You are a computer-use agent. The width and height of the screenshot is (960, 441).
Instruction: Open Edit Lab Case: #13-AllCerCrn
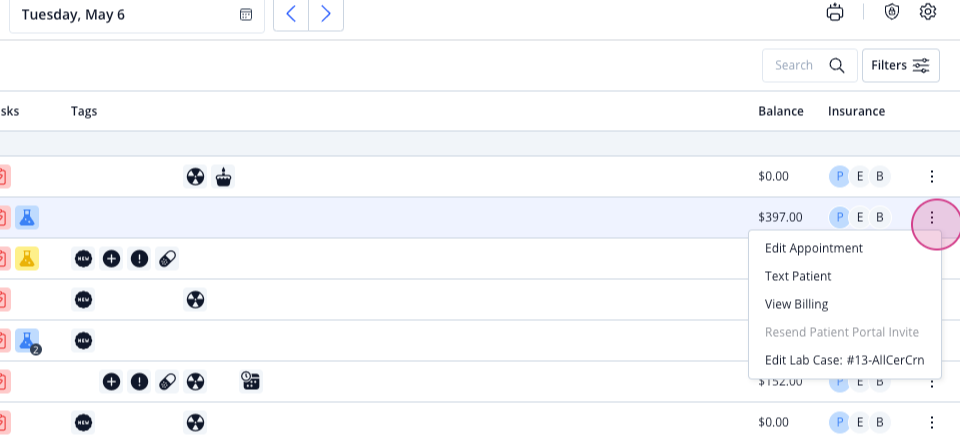[x=844, y=360]
